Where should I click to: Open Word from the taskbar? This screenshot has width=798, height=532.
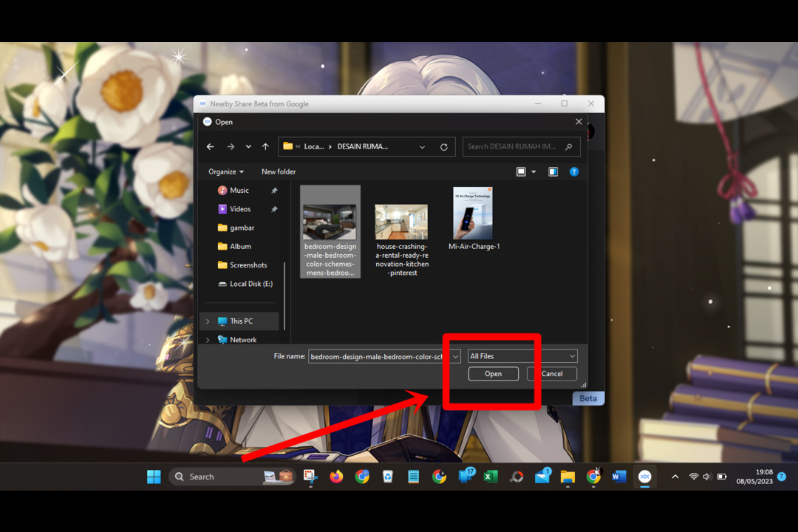click(x=619, y=477)
